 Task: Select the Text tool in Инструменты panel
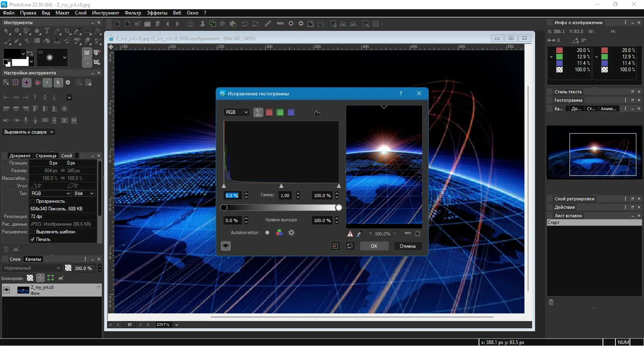[x=47, y=31]
